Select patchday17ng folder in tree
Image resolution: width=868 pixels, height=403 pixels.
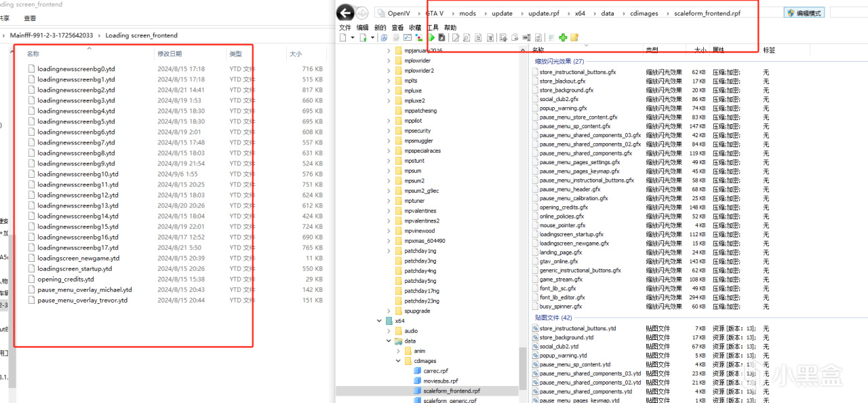[x=422, y=291]
